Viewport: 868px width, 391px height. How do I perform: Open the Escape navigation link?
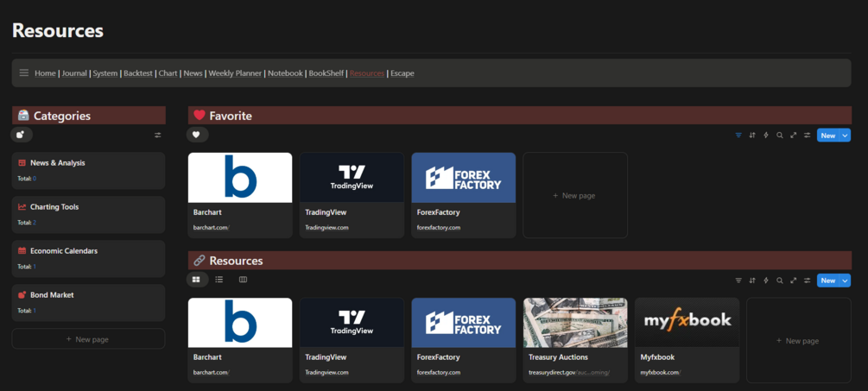[x=402, y=73]
